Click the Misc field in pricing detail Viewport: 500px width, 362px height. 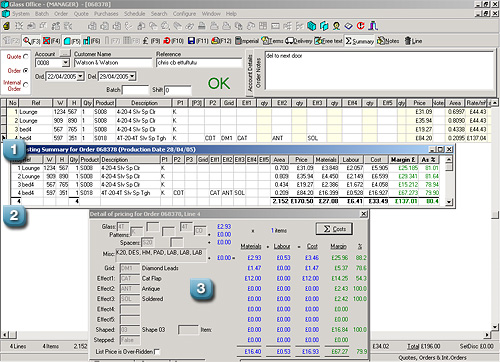pos(161,255)
